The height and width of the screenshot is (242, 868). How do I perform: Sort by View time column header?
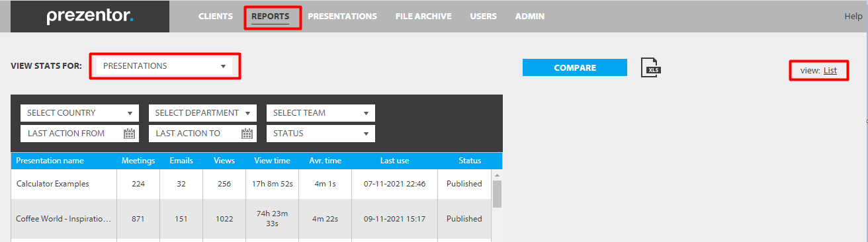[x=273, y=161]
